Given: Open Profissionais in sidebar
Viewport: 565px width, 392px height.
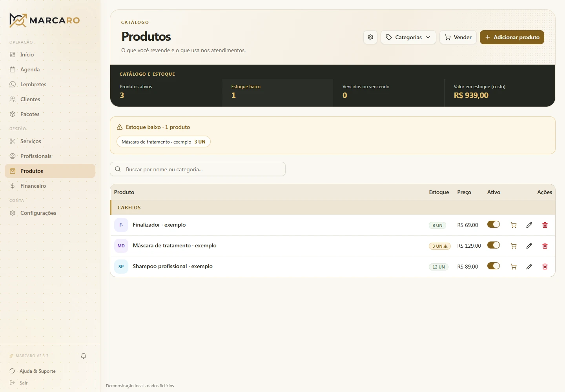Looking at the screenshot, I should point(50,156).
